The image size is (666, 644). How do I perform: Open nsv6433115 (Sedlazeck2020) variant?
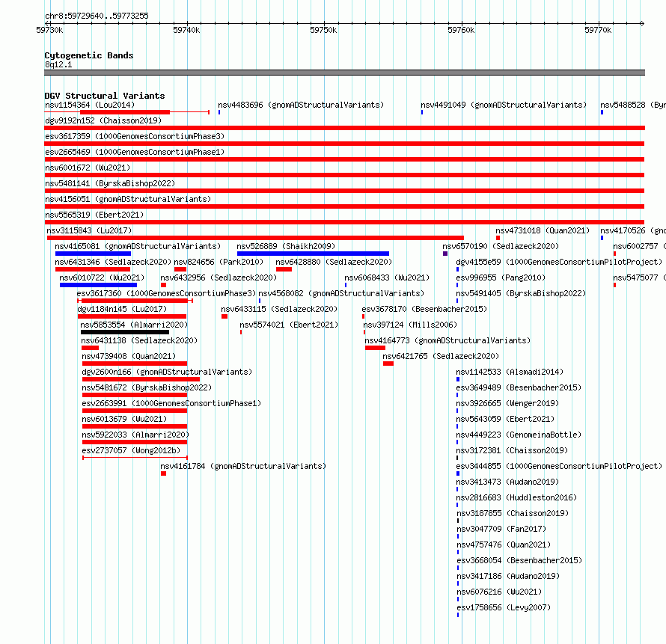[x=279, y=309]
